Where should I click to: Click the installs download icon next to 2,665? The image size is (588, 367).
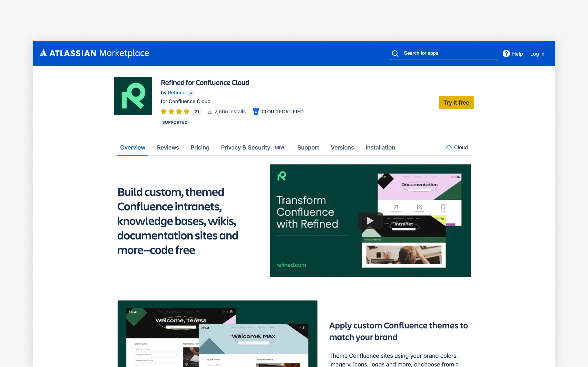pyautogui.click(x=209, y=111)
